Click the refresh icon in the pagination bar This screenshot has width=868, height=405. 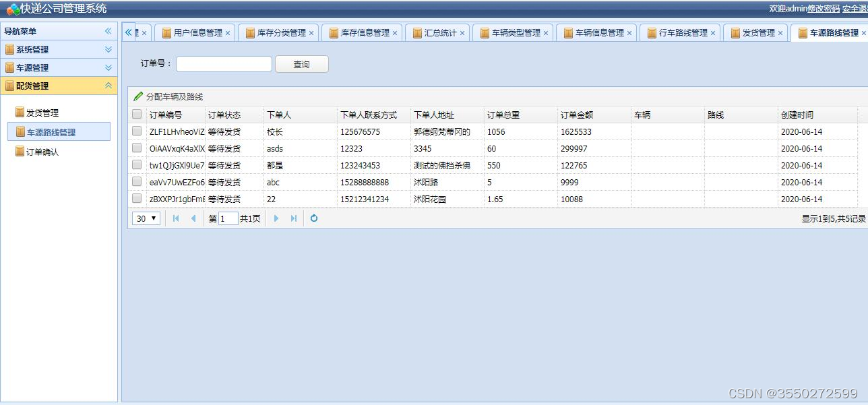tap(314, 218)
